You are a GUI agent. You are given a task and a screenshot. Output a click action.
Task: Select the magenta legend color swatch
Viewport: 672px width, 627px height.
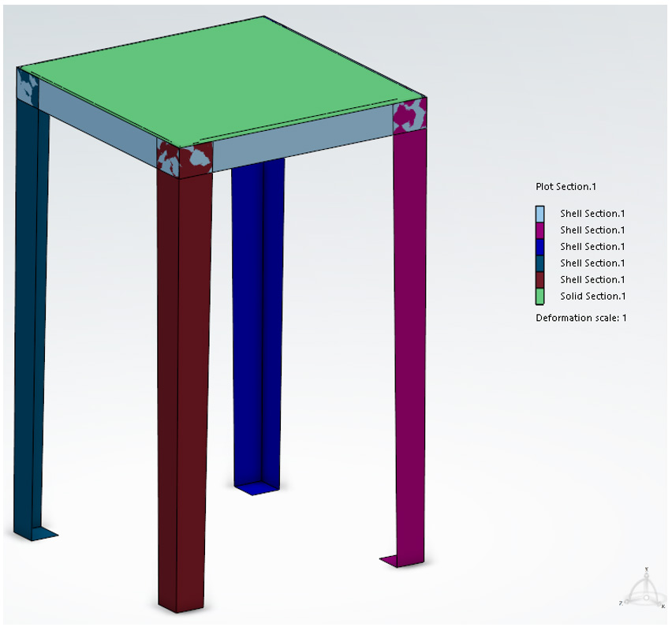point(540,230)
